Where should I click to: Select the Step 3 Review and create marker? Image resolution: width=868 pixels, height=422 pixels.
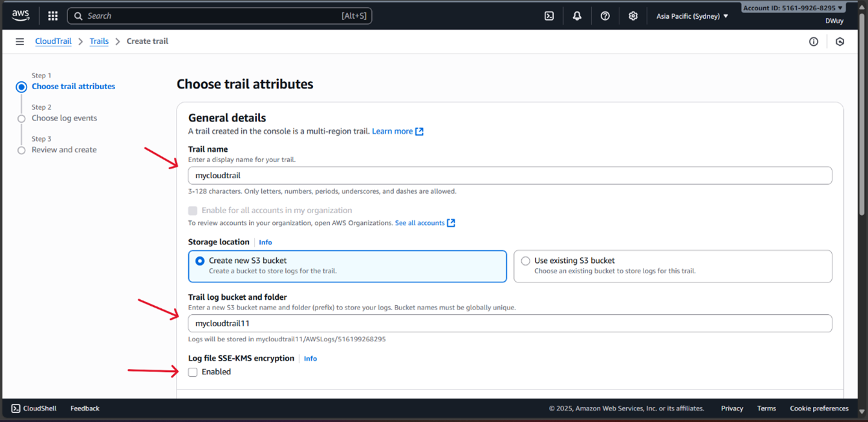(21, 151)
